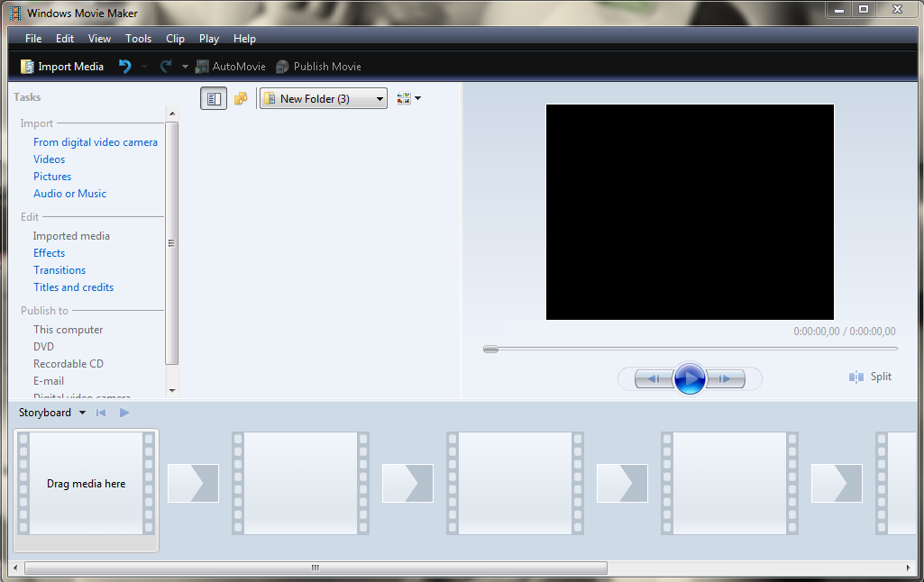Play the storyboard with the small play icon

tap(124, 413)
